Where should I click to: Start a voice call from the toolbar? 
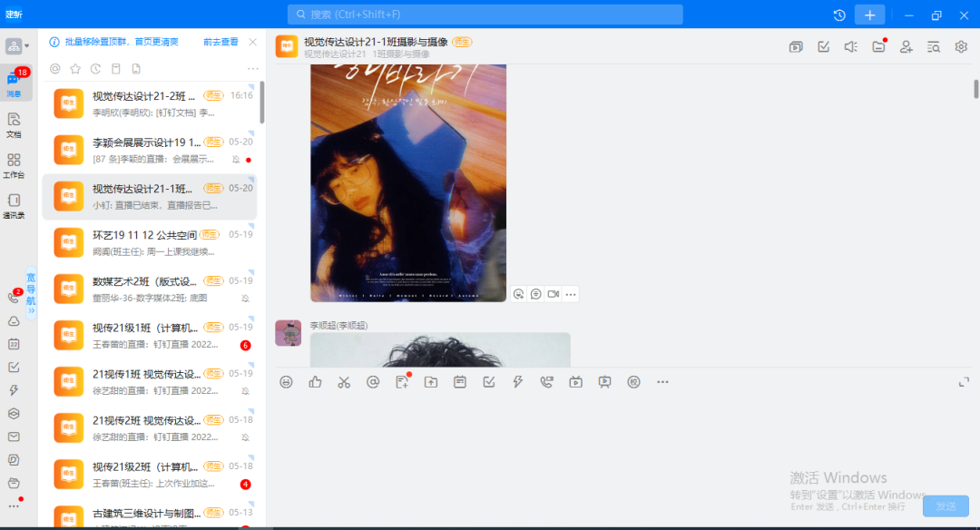[547, 382]
